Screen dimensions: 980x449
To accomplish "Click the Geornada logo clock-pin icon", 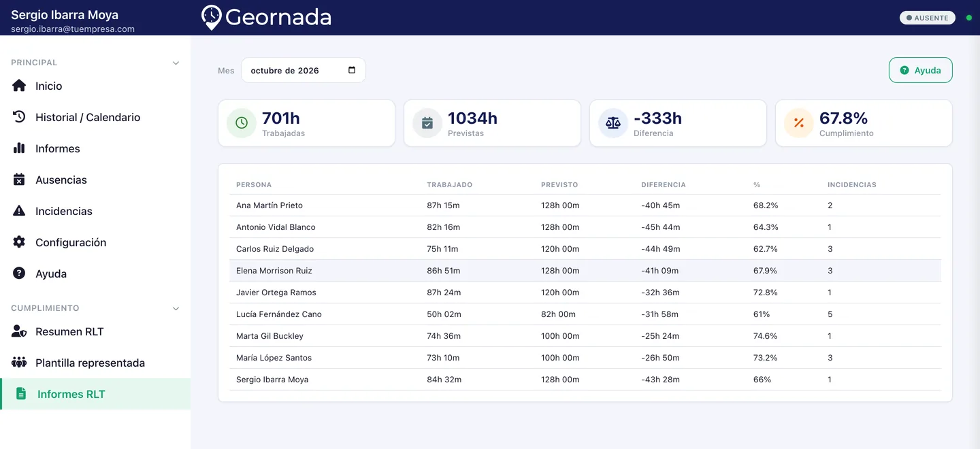I will tap(212, 18).
